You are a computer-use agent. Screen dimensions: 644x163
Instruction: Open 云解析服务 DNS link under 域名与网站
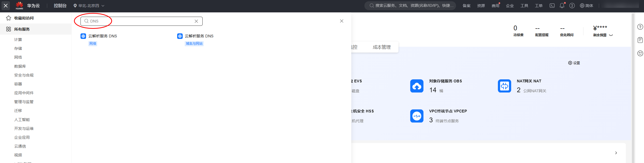(199, 36)
